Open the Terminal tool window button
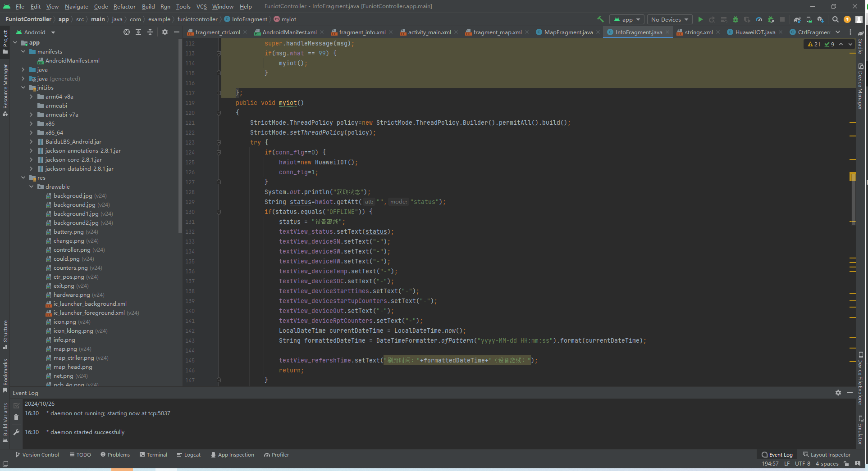The width and height of the screenshot is (868, 471). tap(153, 455)
